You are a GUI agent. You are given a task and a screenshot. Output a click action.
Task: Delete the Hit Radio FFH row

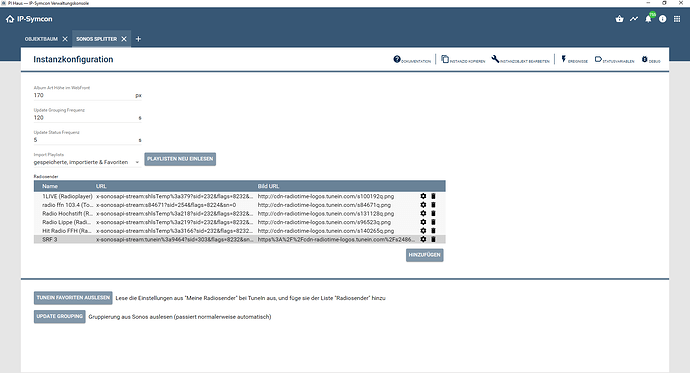[x=433, y=230]
